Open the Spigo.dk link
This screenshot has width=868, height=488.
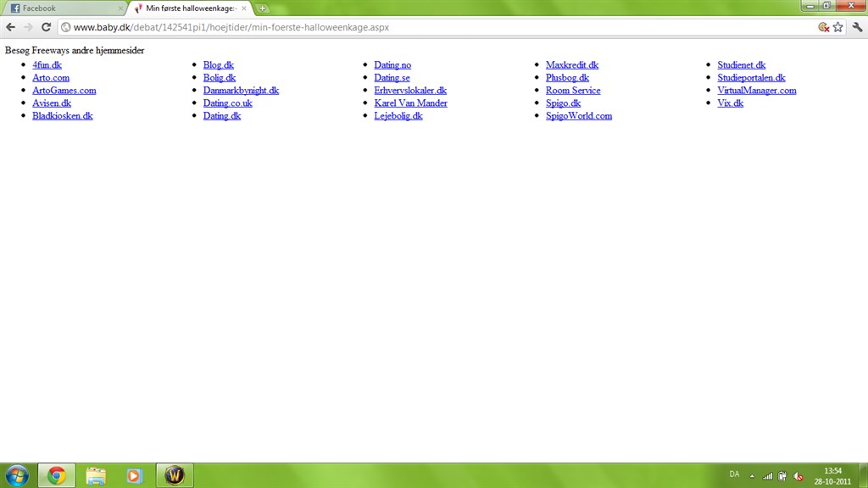pyautogui.click(x=563, y=103)
